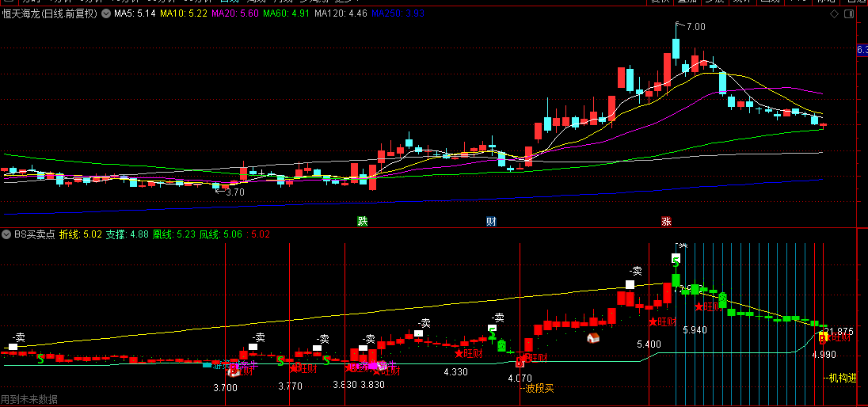Open the dropdown arrow beside 恒天海龙 title

(x=106, y=13)
